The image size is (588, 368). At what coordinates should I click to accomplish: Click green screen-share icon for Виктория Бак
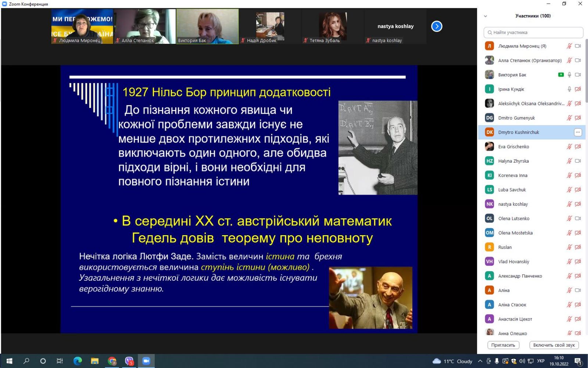[x=561, y=75]
